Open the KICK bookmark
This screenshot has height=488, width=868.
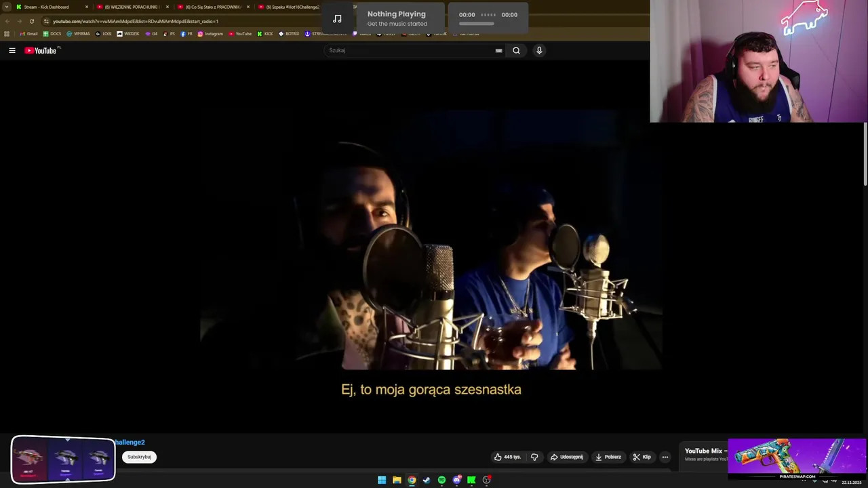(x=265, y=34)
